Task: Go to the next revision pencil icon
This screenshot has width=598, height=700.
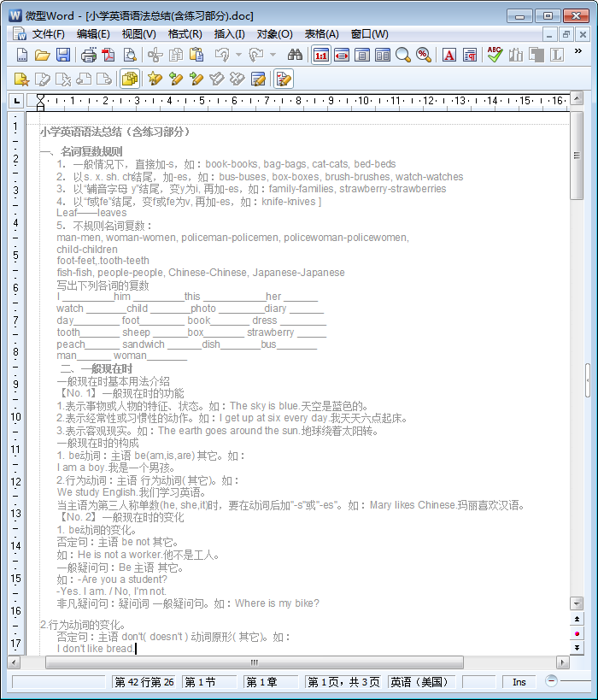Action: pyautogui.click(x=196, y=79)
